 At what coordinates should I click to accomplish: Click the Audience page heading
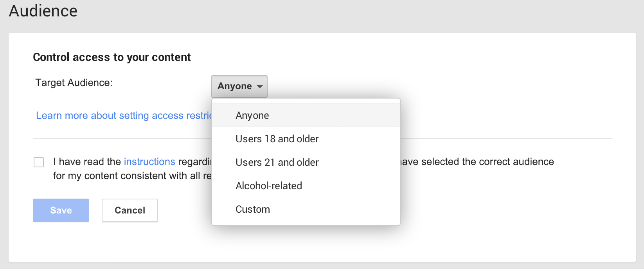point(43,11)
